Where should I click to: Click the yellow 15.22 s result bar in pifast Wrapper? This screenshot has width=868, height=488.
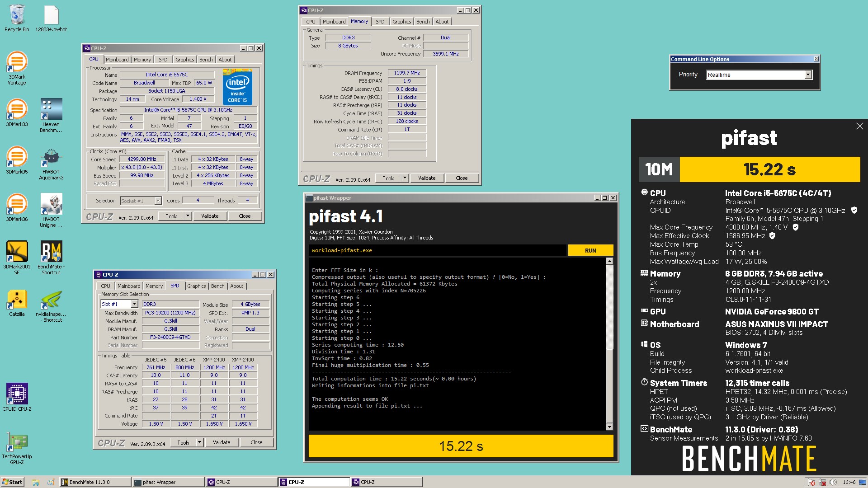tap(461, 446)
